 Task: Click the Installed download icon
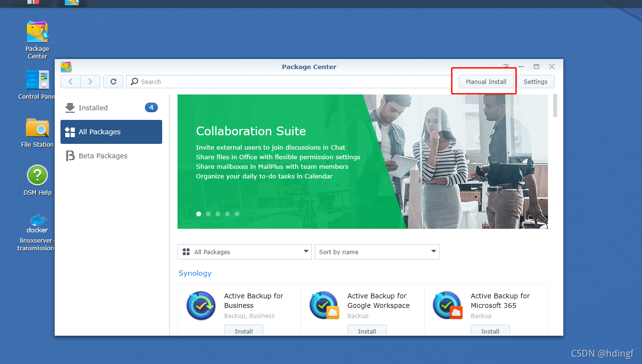pos(70,108)
